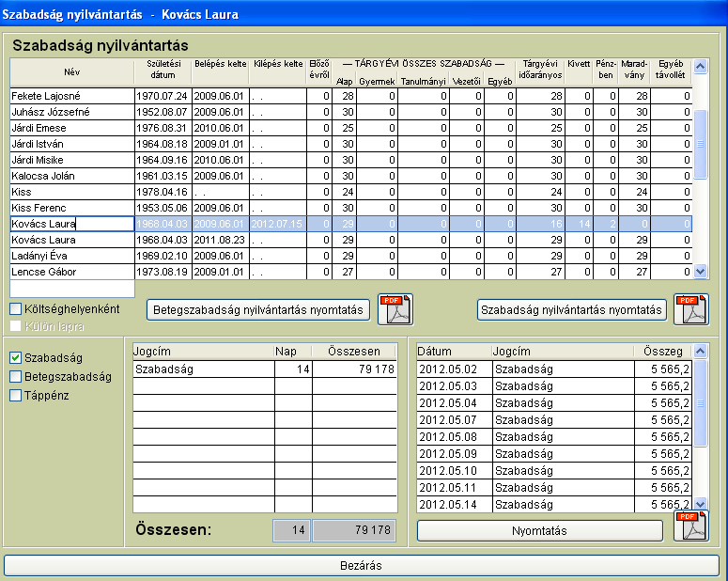728x581 pixels.
Task: Click the date list scrollbar thumb
Action: (701, 403)
